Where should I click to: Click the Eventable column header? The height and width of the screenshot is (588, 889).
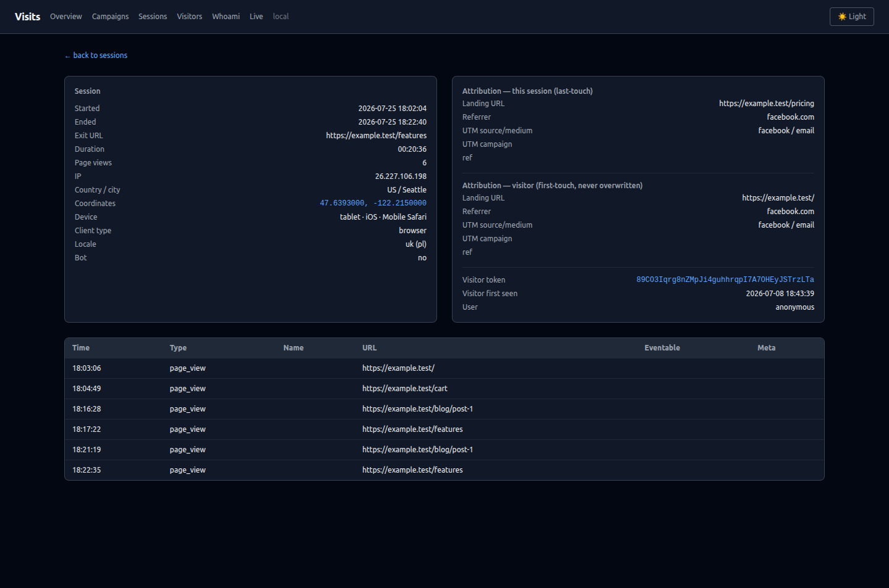point(662,348)
